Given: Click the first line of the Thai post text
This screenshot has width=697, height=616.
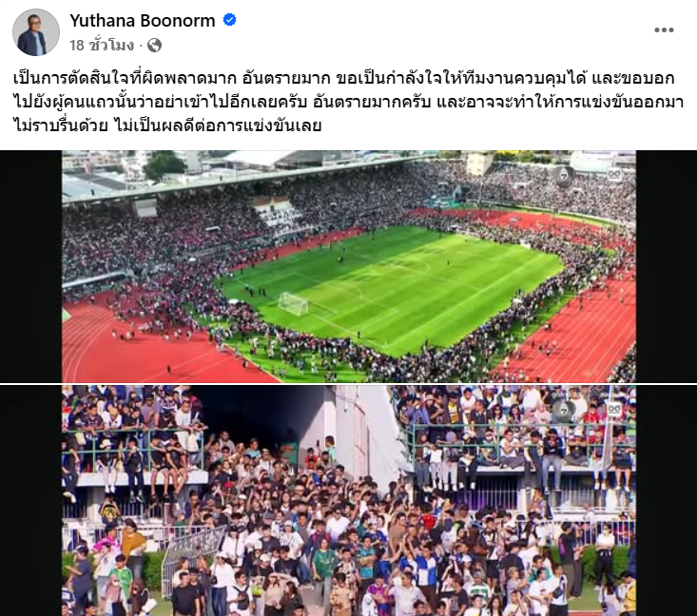Looking at the screenshot, I should 344,78.
